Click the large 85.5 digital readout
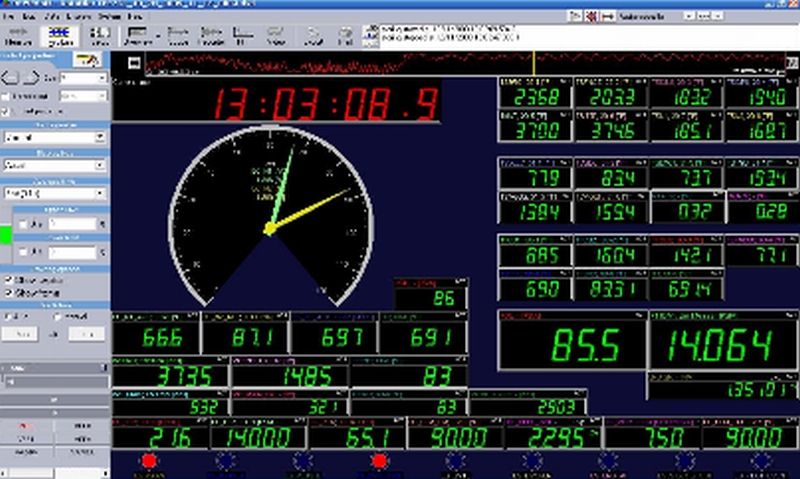This screenshot has width=800, height=479. click(572, 340)
